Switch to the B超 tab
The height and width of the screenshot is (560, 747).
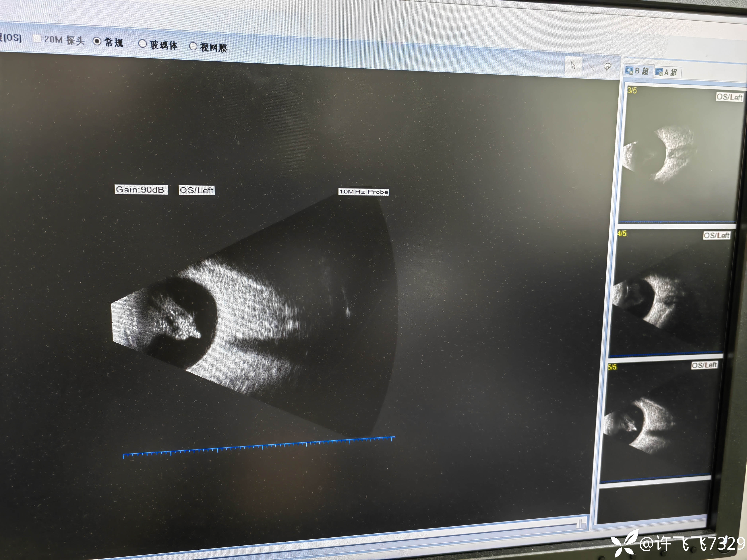[641, 71]
